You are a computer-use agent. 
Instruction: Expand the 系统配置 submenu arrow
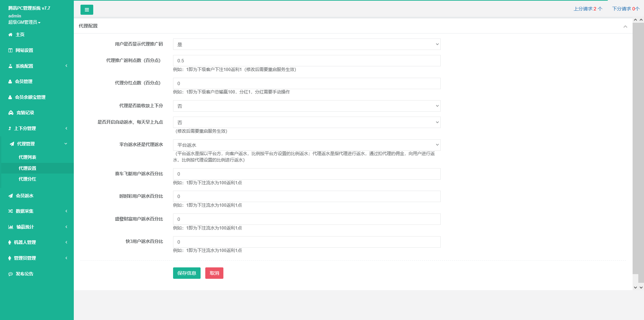point(66,66)
